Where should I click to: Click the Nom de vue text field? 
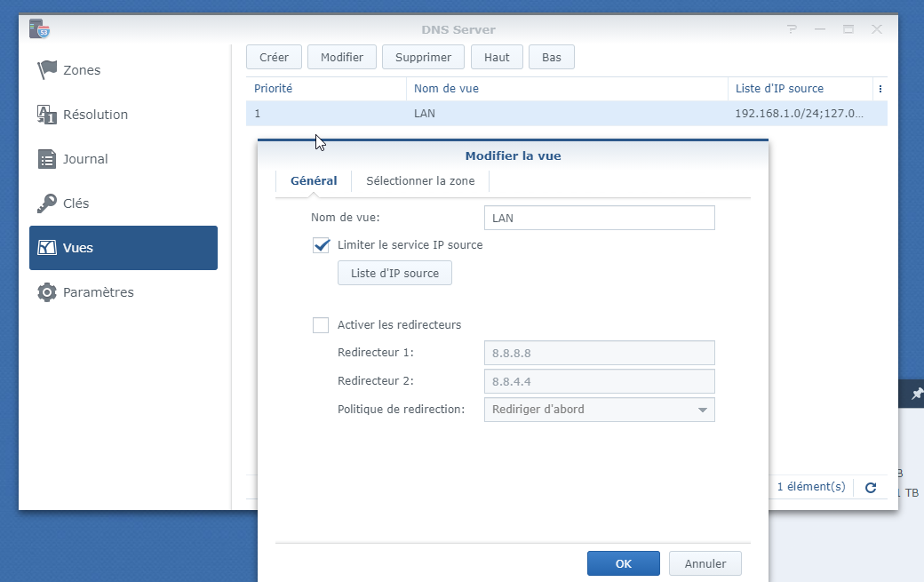(x=599, y=218)
